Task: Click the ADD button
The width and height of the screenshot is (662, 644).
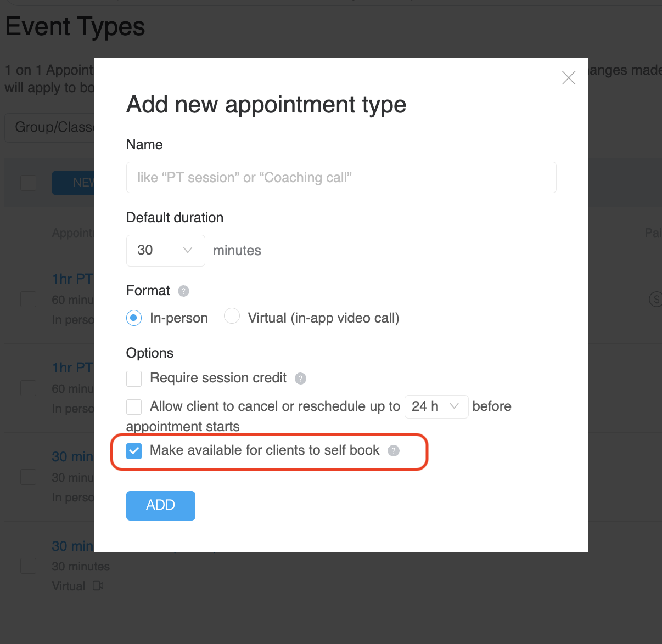Action: click(160, 505)
